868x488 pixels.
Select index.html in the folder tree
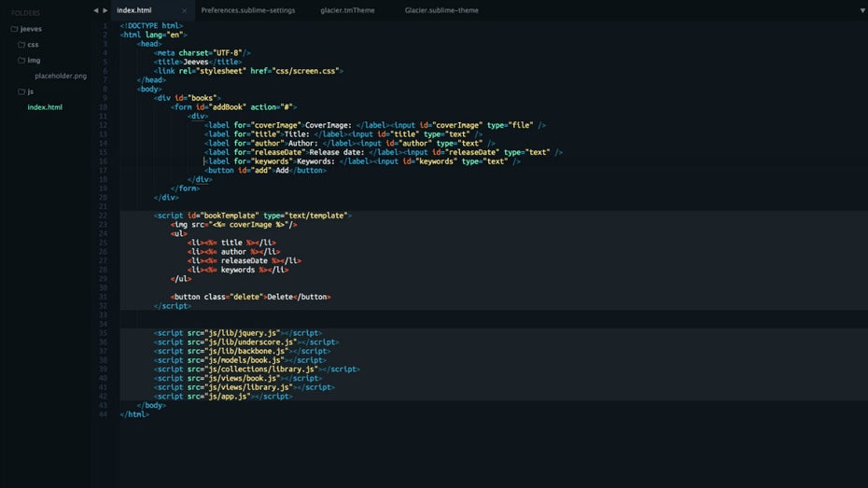pos(45,107)
